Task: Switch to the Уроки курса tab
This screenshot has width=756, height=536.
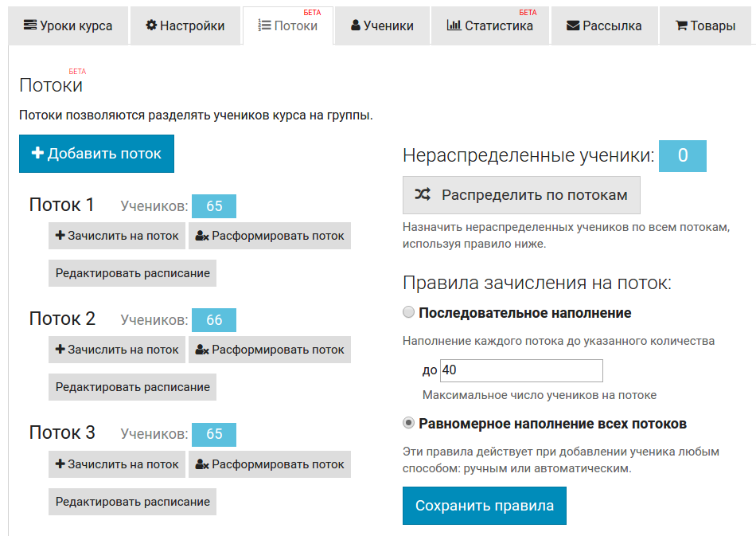Action: coord(68,25)
